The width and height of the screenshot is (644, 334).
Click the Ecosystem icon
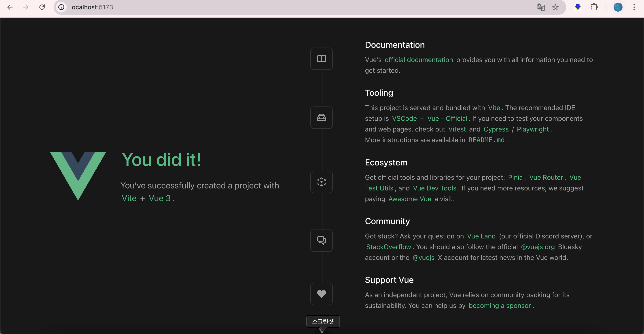point(322,182)
